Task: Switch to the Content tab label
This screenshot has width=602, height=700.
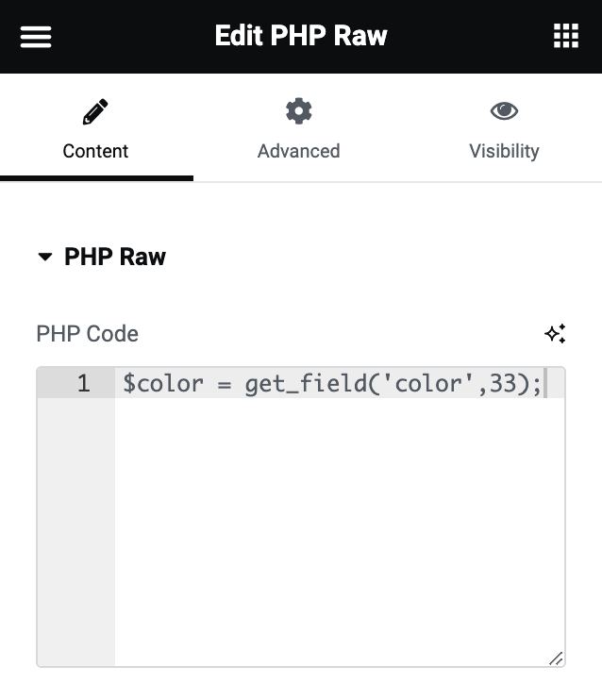Action: pyautogui.click(x=95, y=151)
